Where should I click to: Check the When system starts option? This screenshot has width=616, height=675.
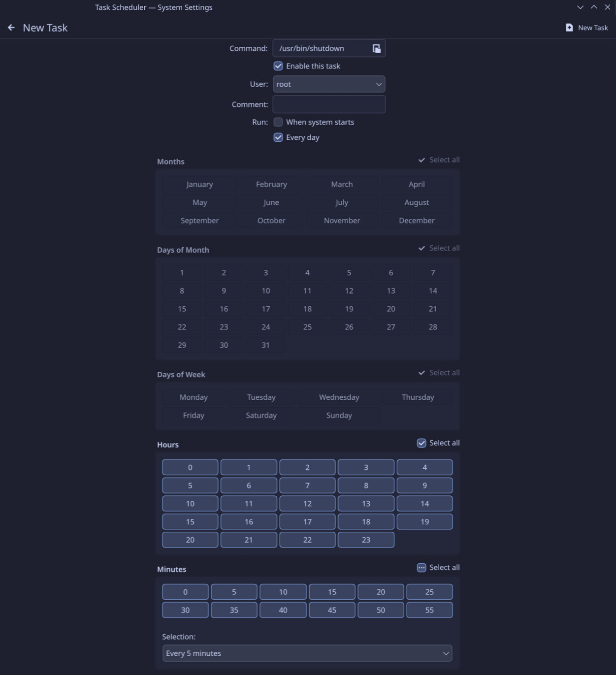pos(278,122)
